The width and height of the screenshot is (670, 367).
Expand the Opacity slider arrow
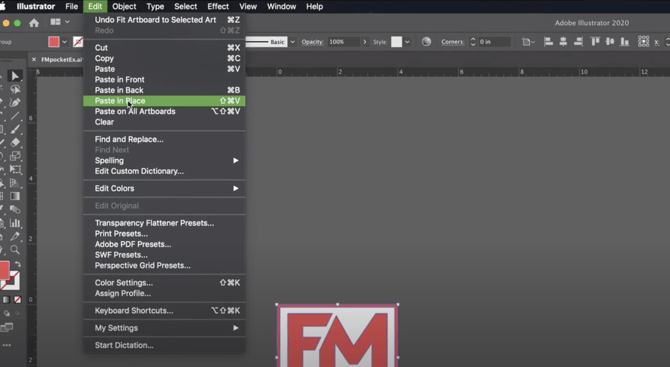tap(364, 42)
